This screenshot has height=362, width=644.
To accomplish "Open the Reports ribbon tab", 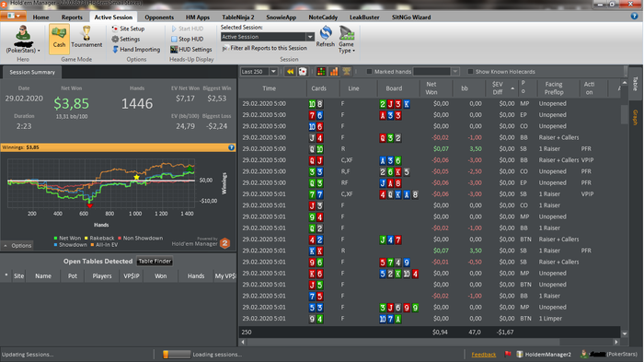I will [72, 18].
